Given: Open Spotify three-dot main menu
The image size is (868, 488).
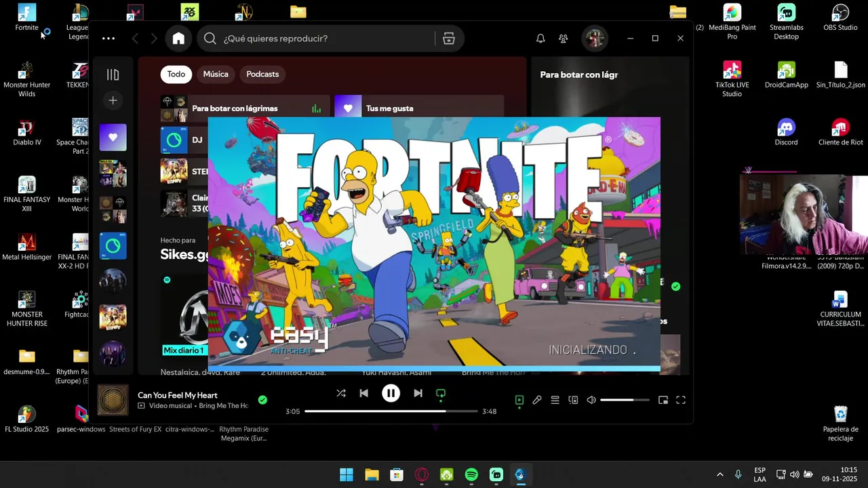Looking at the screenshot, I should tap(108, 39).
